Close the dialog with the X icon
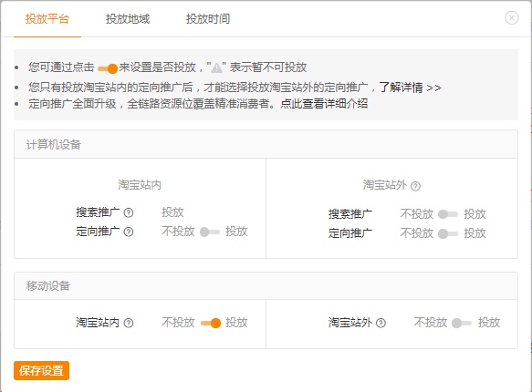532x392 pixels. pos(512,17)
